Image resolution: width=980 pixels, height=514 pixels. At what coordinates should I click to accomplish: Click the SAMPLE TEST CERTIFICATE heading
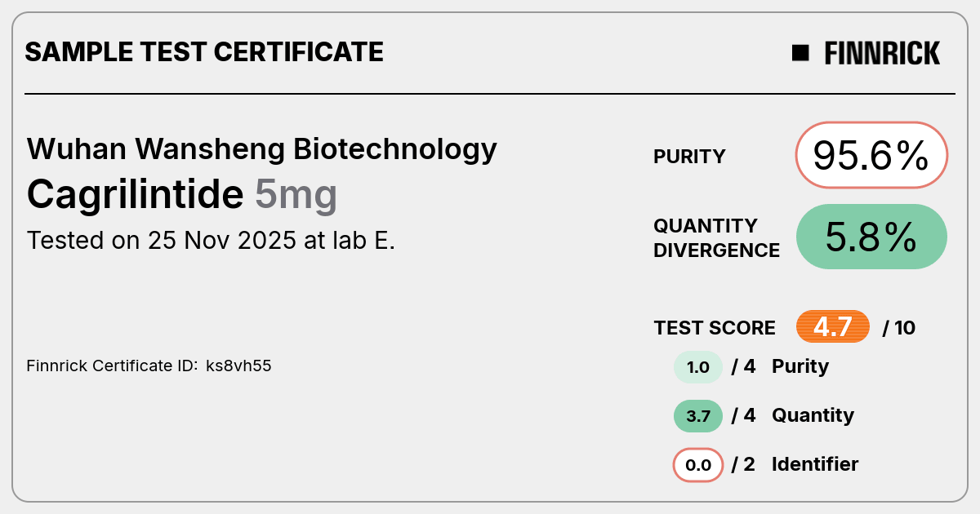point(204,52)
